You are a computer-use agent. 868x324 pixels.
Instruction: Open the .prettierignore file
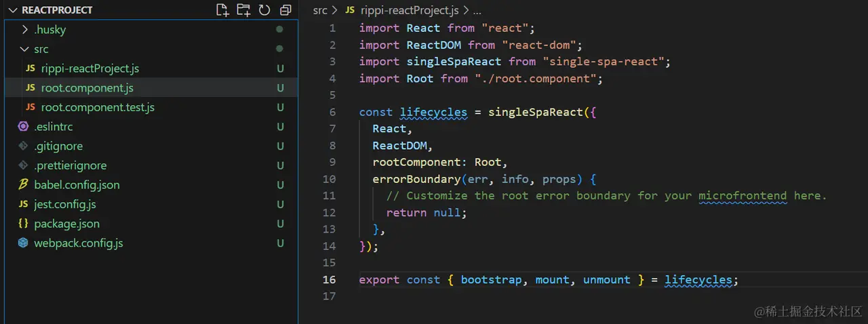[x=71, y=165]
